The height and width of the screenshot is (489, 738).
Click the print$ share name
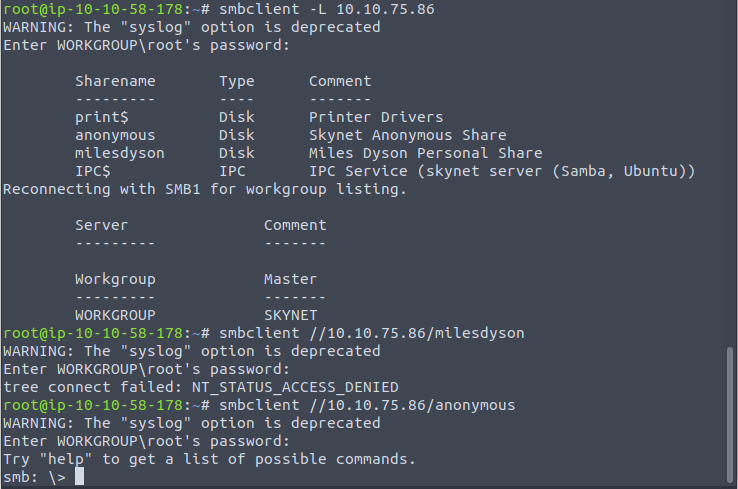[102, 117]
